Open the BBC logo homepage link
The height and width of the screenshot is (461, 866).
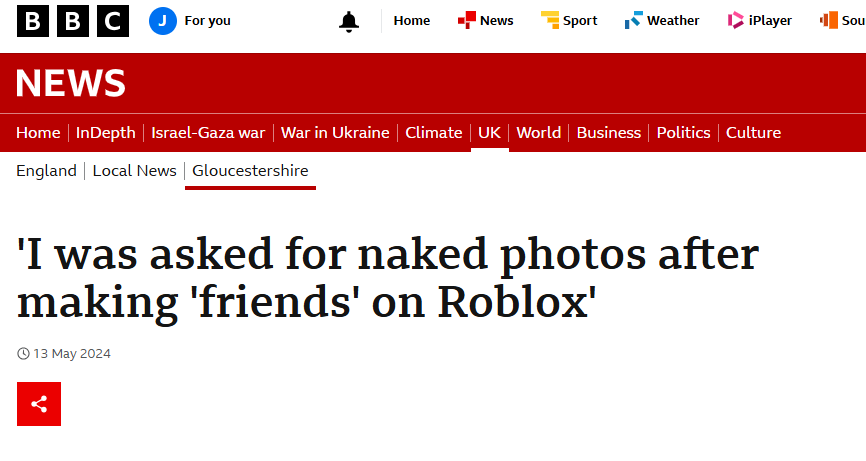73,21
